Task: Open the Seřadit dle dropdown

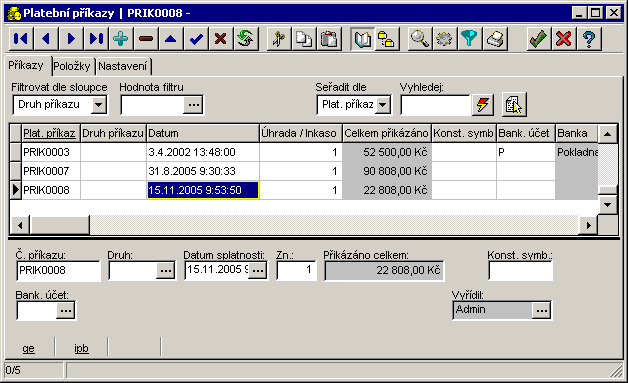Action: tap(383, 105)
